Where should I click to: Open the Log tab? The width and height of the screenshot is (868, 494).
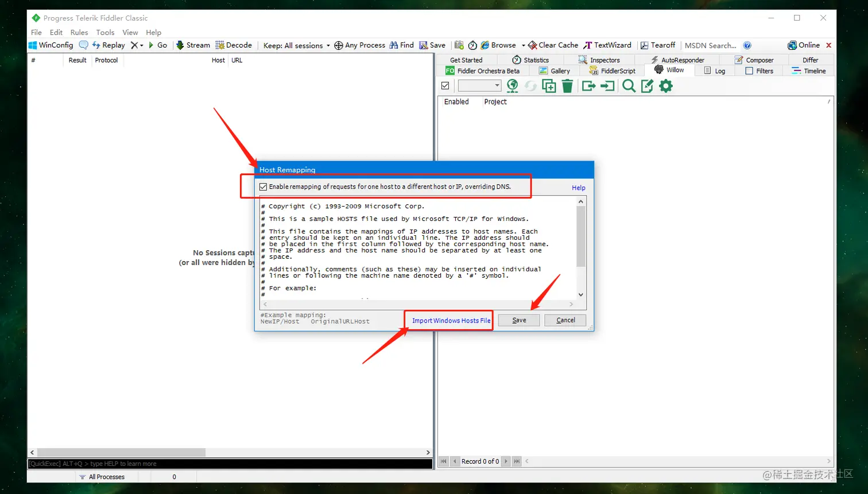pos(715,71)
